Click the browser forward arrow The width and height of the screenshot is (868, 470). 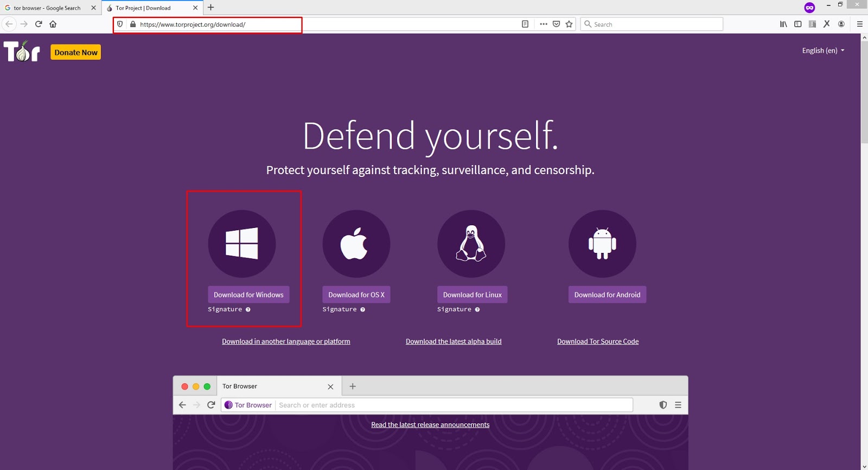click(24, 24)
